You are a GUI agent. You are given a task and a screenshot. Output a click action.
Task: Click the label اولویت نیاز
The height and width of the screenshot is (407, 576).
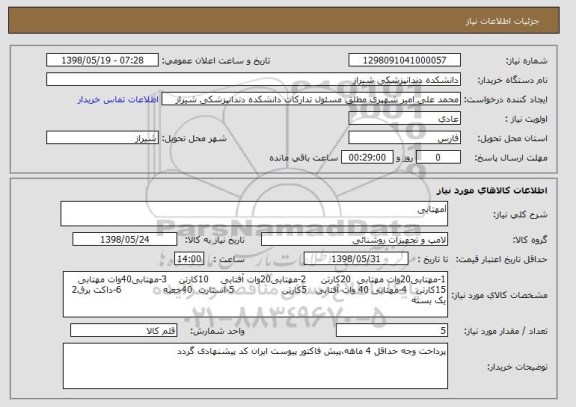(526, 119)
